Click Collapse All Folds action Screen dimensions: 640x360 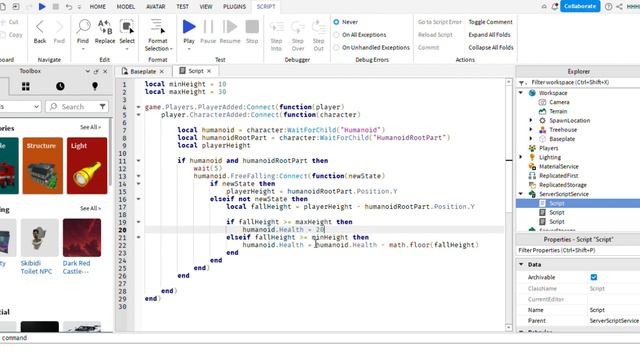(491, 48)
